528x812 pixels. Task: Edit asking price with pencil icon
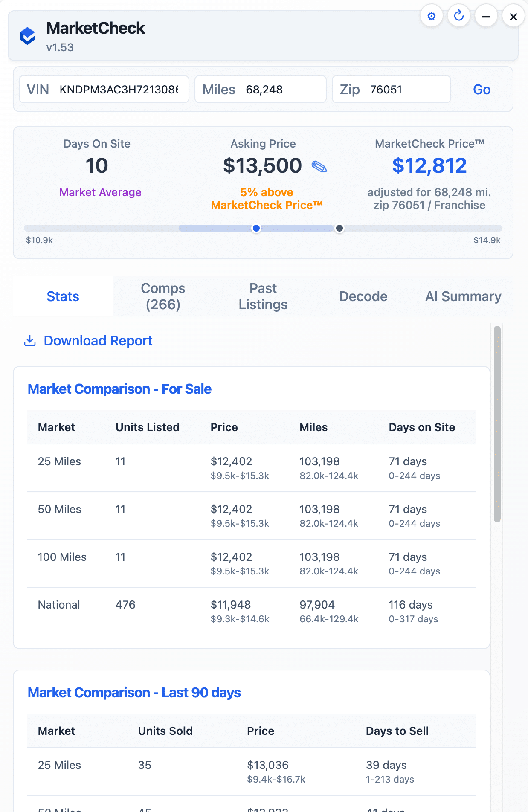[319, 166]
